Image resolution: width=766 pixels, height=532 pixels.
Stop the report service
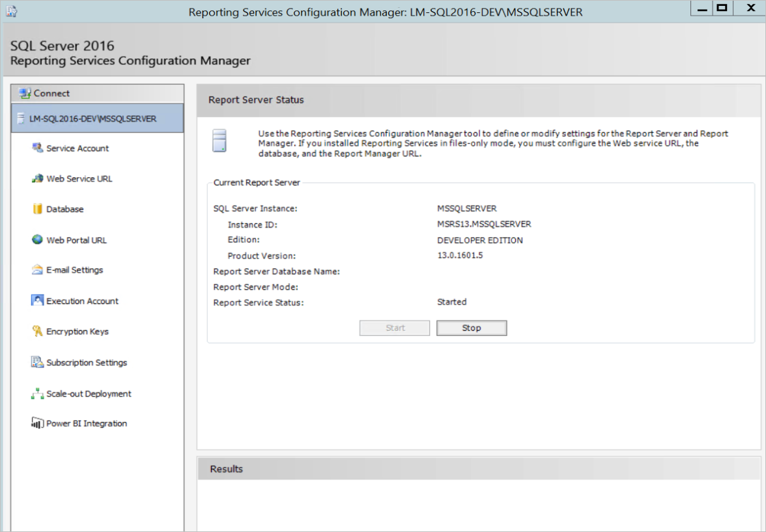pos(471,328)
